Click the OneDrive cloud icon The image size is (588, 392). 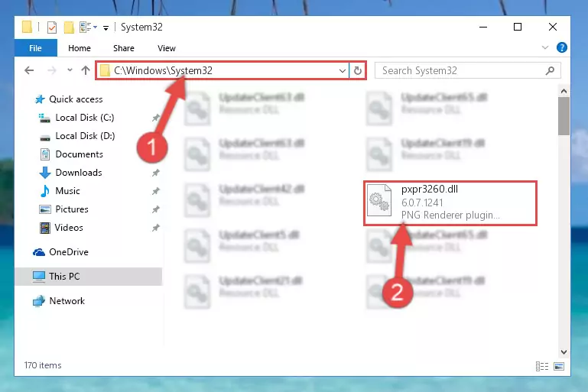click(39, 252)
